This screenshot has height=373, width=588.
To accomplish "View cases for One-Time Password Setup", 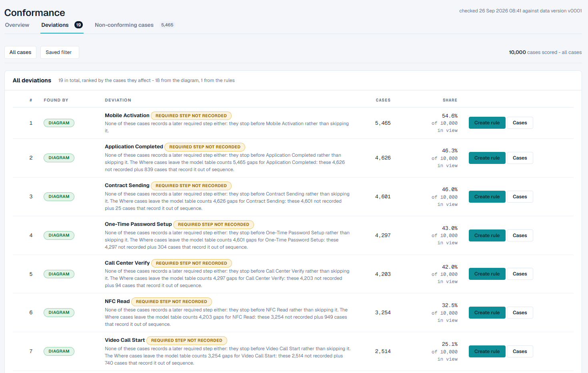I will point(520,235).
